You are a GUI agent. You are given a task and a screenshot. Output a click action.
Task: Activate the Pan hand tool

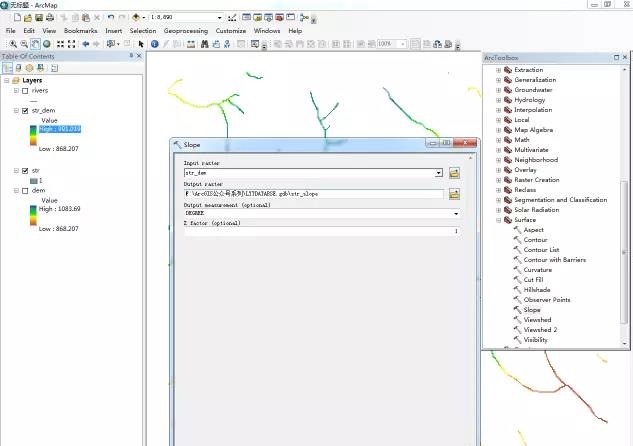coord(35,44)
